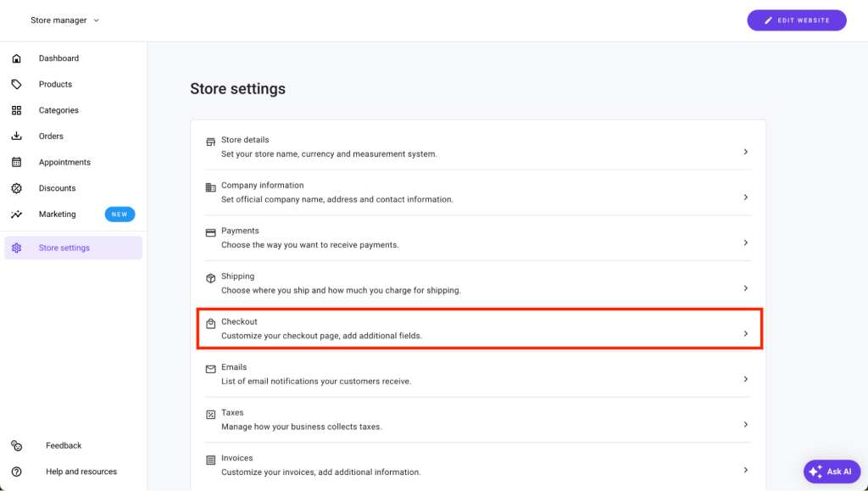Open Marketing from the sidebar menu
Screen dimensions: 868x491
(x=58, y=215)
